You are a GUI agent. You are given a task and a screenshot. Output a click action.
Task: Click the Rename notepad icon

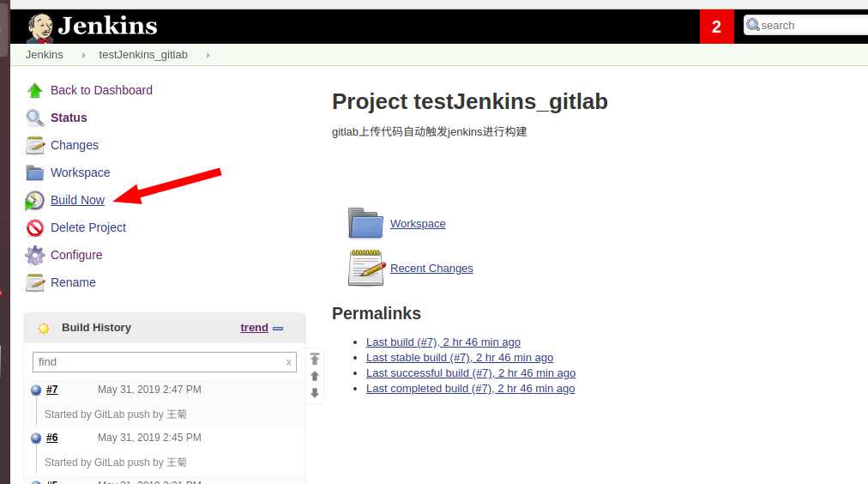click(35, 282)
